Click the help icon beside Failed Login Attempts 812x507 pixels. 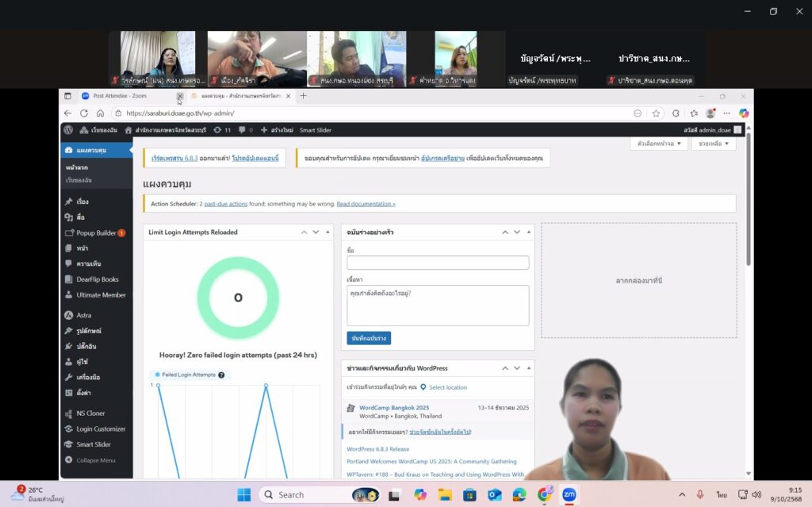pos(221,374)
